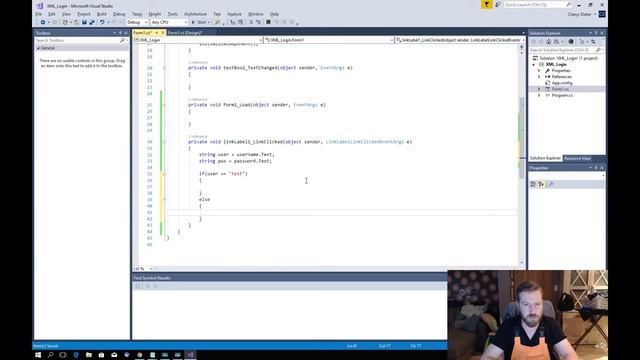
Task: Click the bookmark toolbar icon
Action: pos(268,22)
